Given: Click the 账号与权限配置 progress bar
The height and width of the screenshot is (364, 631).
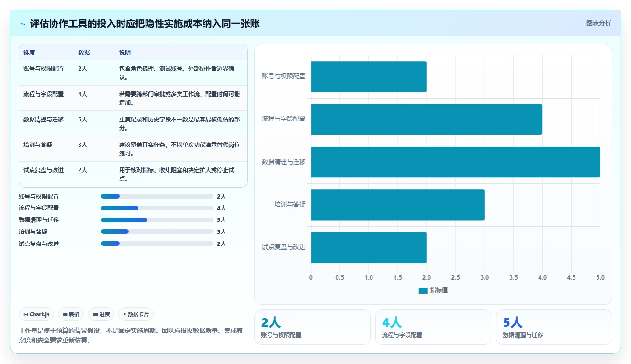Looking at the screenshot, I should click(x=157, y=196).
